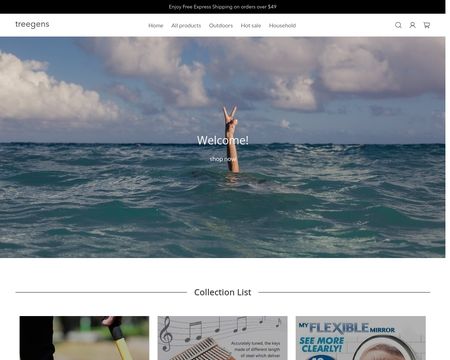Open the user account icon
This screenshot has height=360, width=450.
pyautogui.click(x=412, y=25)
